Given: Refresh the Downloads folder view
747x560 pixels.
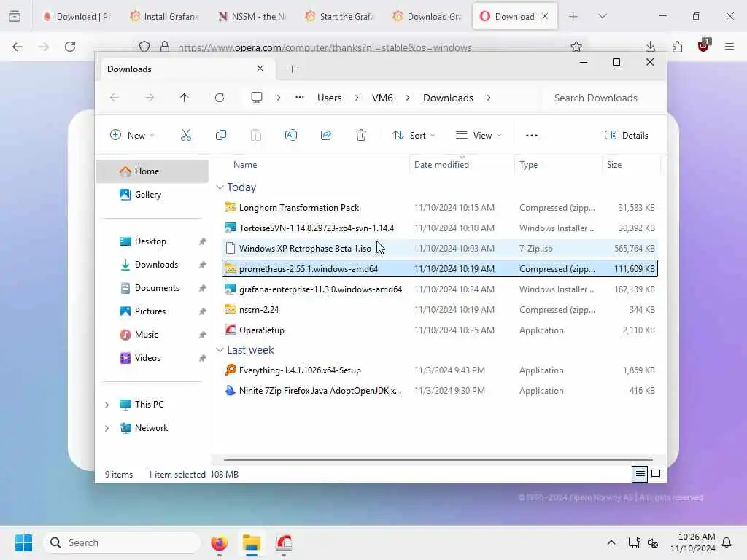Looking at the screenshot, I should pyautogui.click(x=219, y=98).
